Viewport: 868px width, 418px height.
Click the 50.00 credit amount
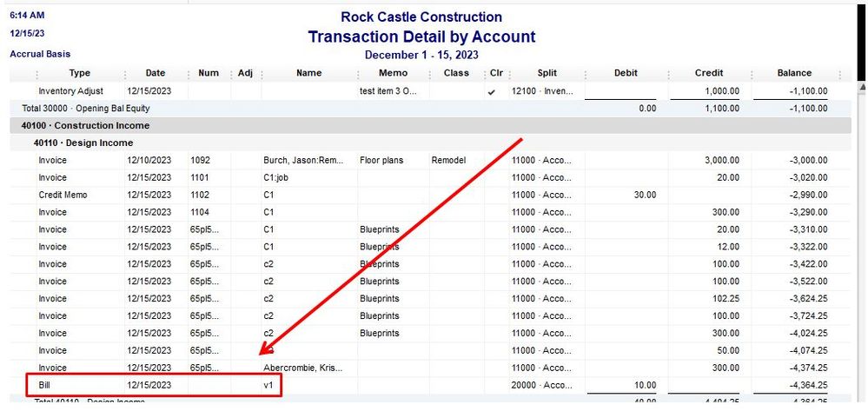point(726,350)
